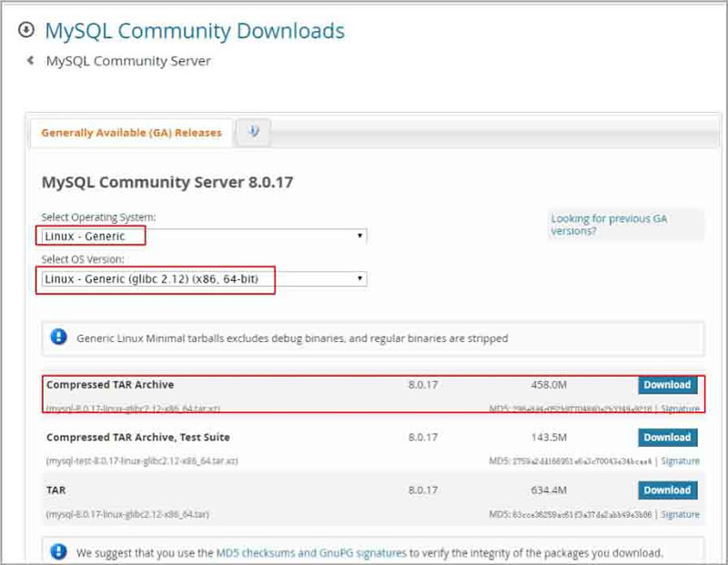Click the blue info icon in Generic Linux note
728x565 pixels.
(59, 338)
